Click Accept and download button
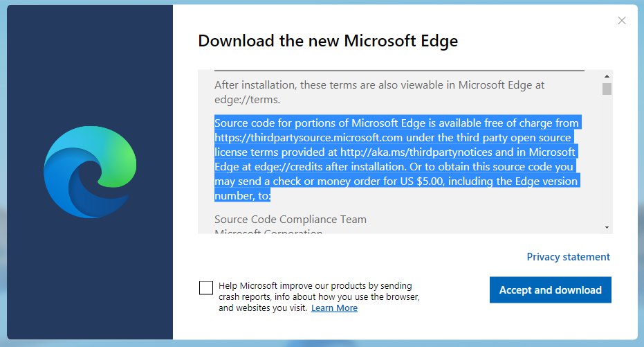The height and width of the screenshot is (347, 644). [x=551, y=290]
